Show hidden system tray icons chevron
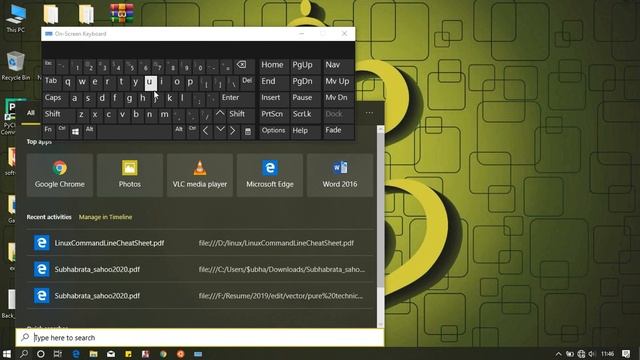The height and width of the screenshot is (360, 640). (558, 354)
